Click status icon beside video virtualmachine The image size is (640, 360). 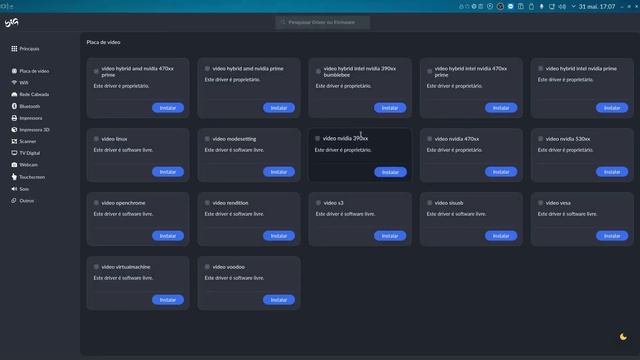[x=96, y=267]
